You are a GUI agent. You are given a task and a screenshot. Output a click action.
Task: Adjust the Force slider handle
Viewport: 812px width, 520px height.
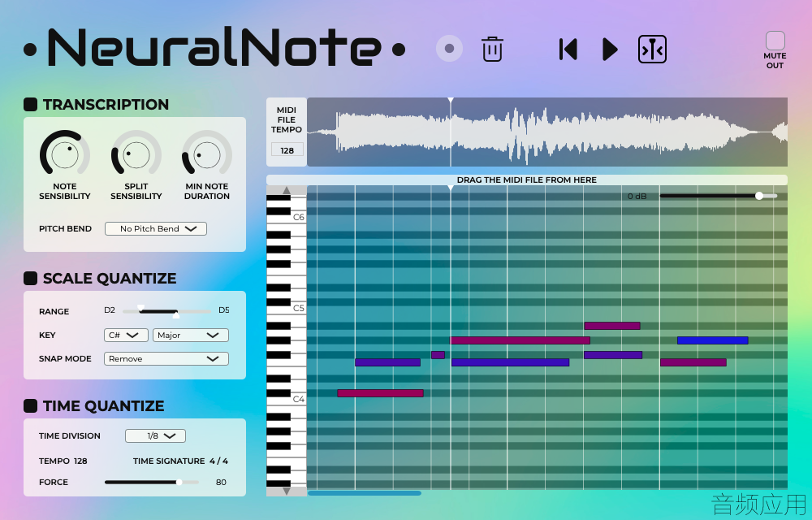pyautogui.click(x=179, y=482)
